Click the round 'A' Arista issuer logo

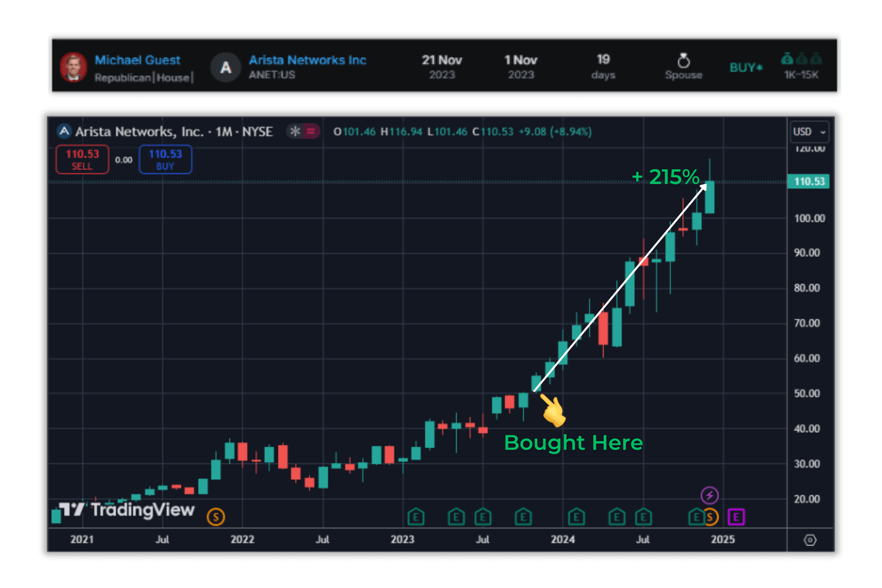click(x=226, y=68)
